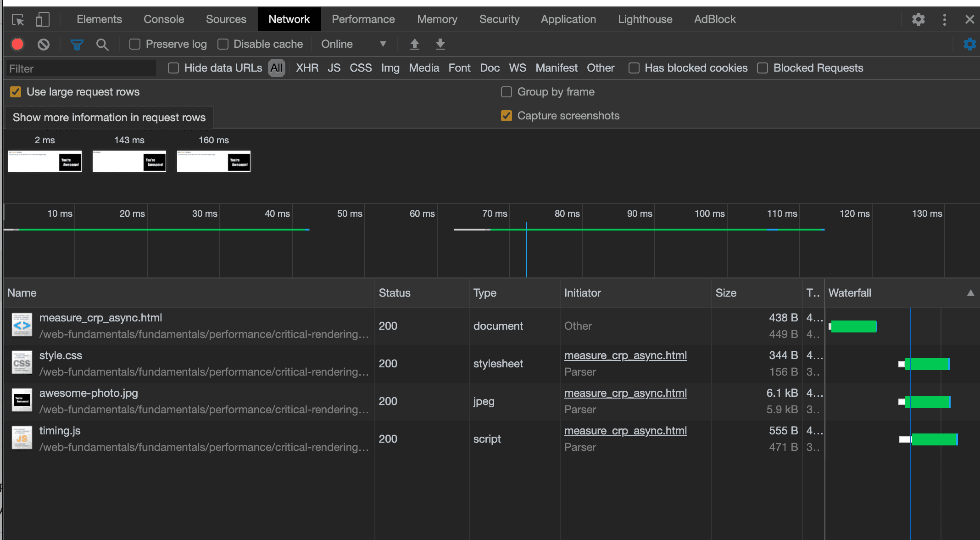Screen dimensions: 980x540
Task: Enable the Disable cache checkbox
Action: [x=223, y=44]
